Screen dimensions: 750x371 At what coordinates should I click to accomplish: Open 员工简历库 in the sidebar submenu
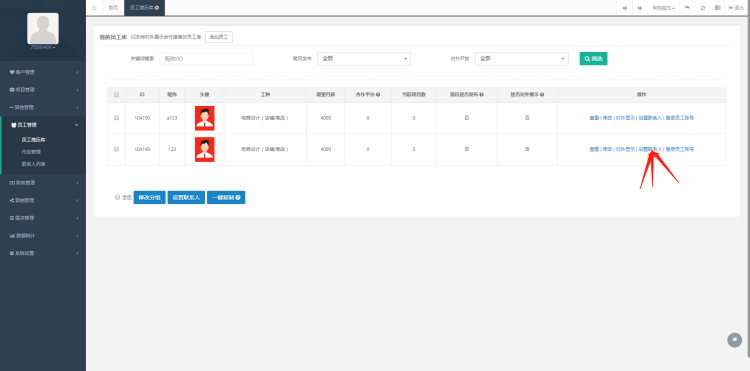[33, 140]
